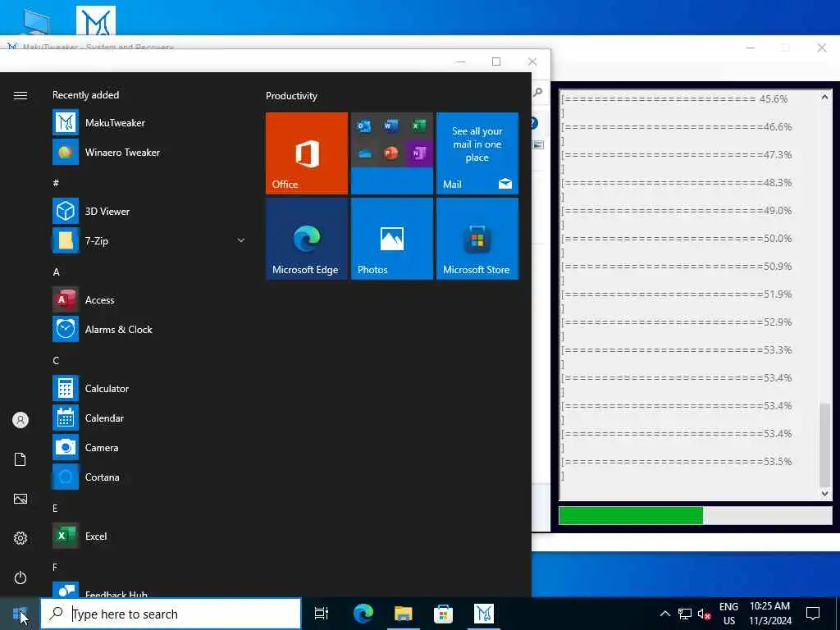Click the ENG US language indicator

coord(728,614)
